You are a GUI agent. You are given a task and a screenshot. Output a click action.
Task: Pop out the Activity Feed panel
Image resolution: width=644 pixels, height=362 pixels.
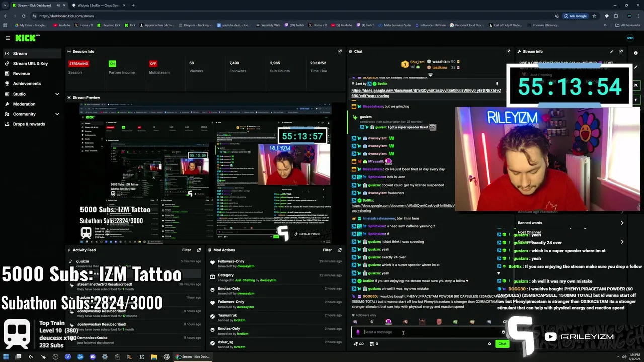click(199, 250)
